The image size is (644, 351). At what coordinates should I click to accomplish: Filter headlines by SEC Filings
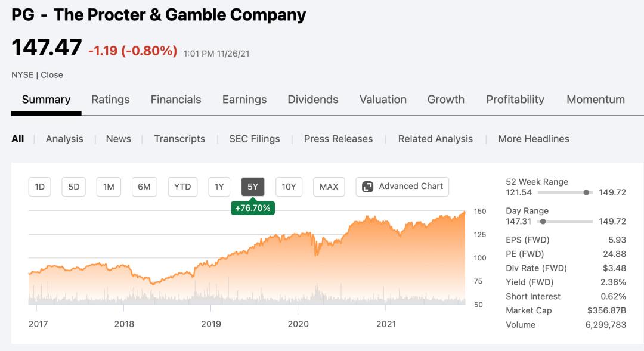255,139
